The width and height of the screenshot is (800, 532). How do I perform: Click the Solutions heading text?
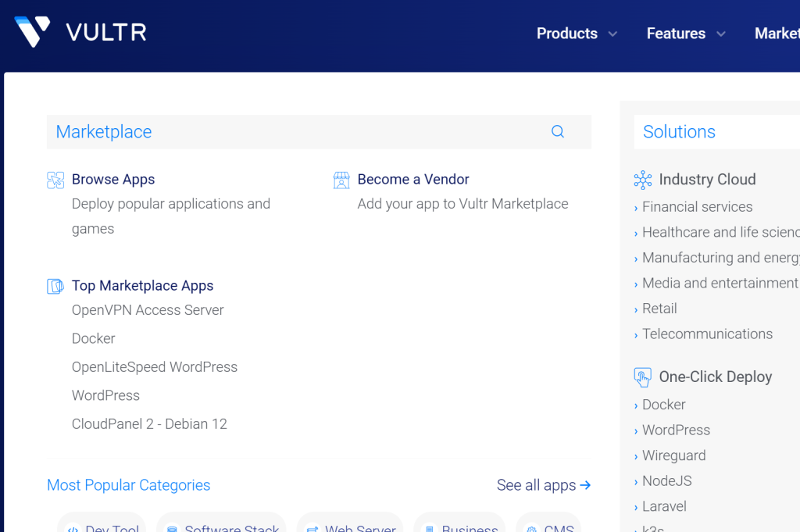(679, 132)
